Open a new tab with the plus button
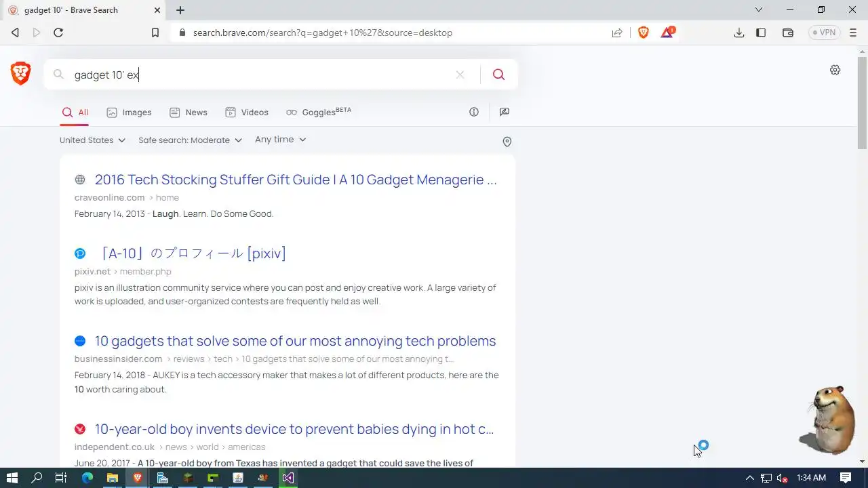 180,10
